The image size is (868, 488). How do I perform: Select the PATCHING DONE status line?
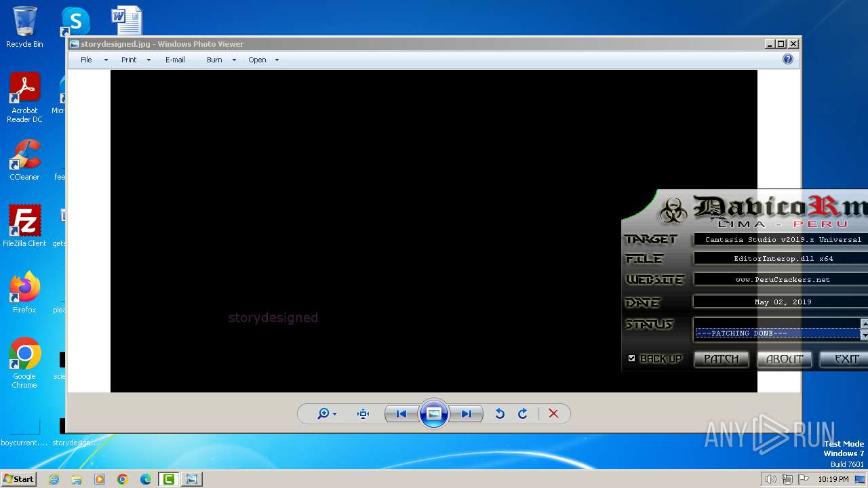(x=778, y=333)
